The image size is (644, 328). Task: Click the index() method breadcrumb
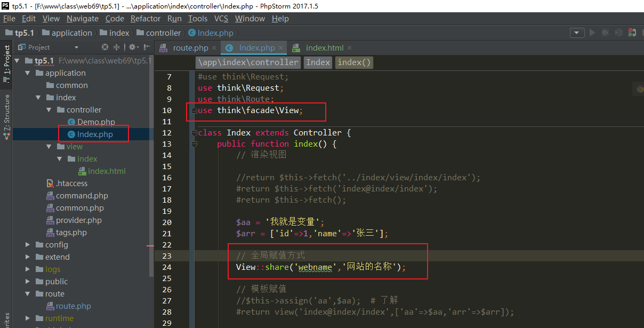pos(354,62)
